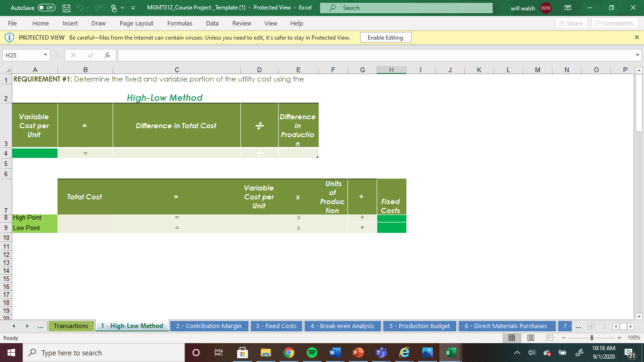Open Ribbon Display Options icon
The height and width of the screenshot is (362, 644).
[568, 8]
